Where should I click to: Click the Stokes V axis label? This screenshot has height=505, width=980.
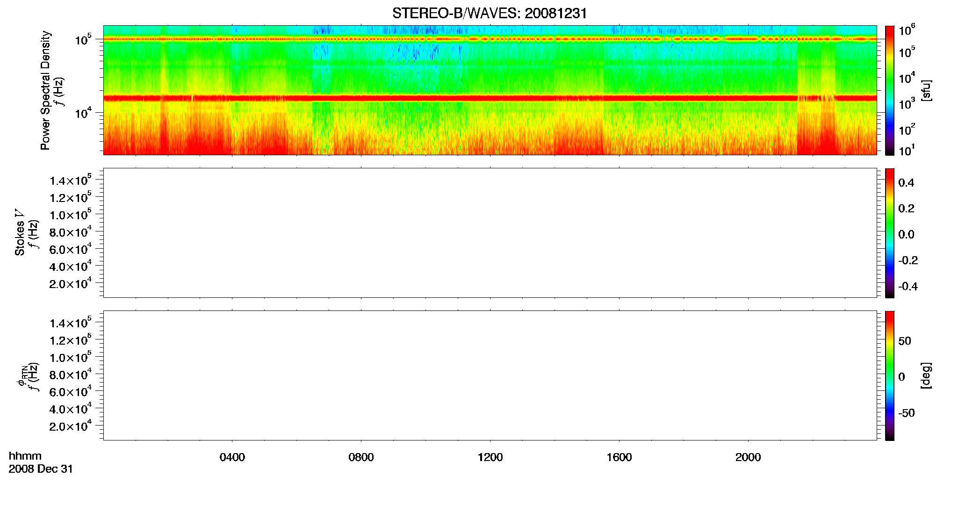coord(20,232)
